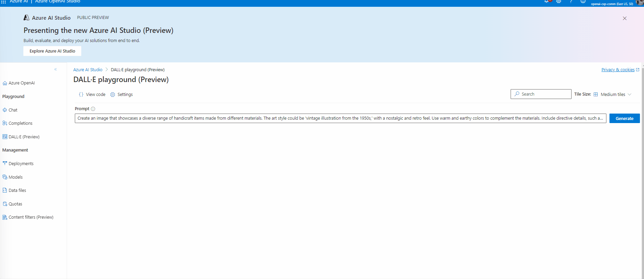
Task: Click the View code braces icon
Action: point(81,94)
